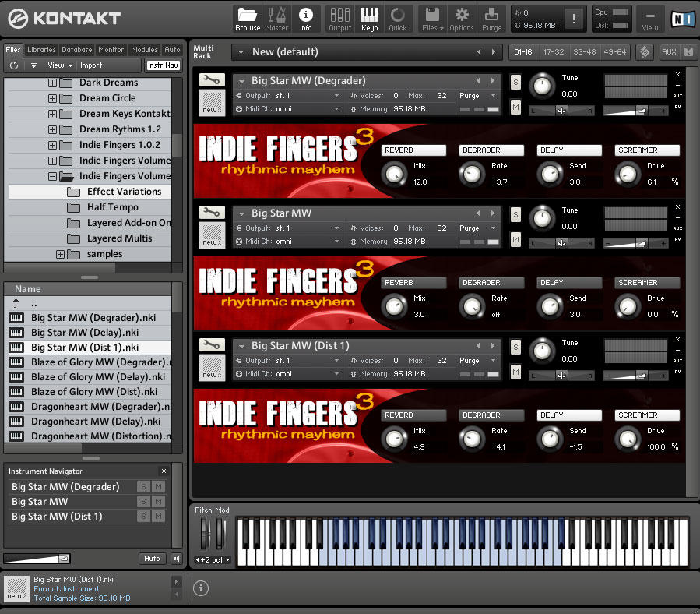Click the Reverb Mix knob on Degrader instrument
700x614 pixels.
coord(395,174)
